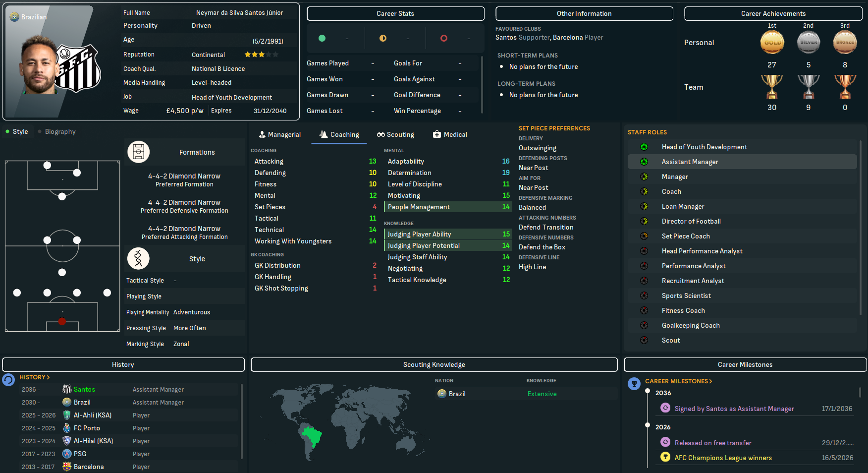
Task: Click the Team gold trophy icon
Action: click(x=772, y=87)
